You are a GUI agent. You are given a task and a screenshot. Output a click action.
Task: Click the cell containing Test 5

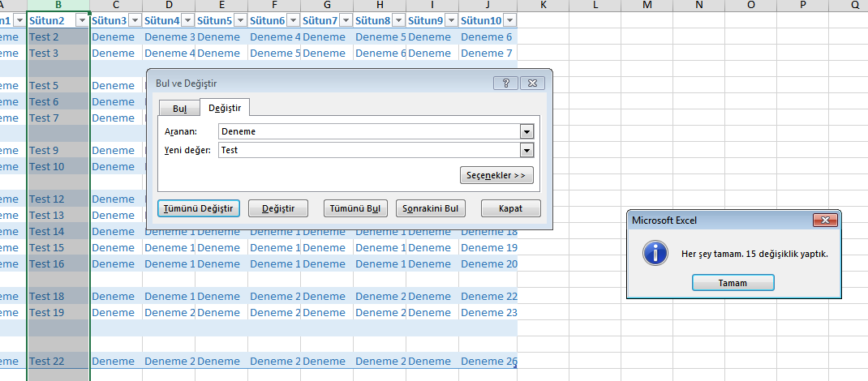58,86
